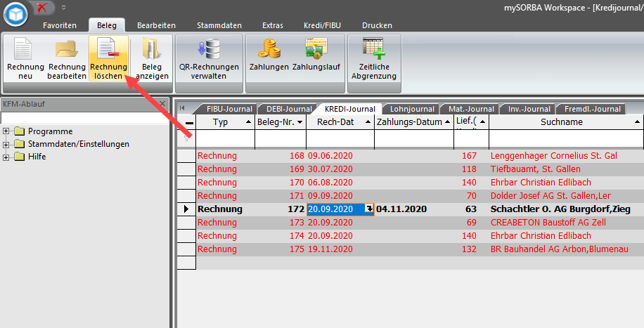Select the KREDI-Journal tab
Viewport: 644px width, 328px height.
(x=350, y=109)
